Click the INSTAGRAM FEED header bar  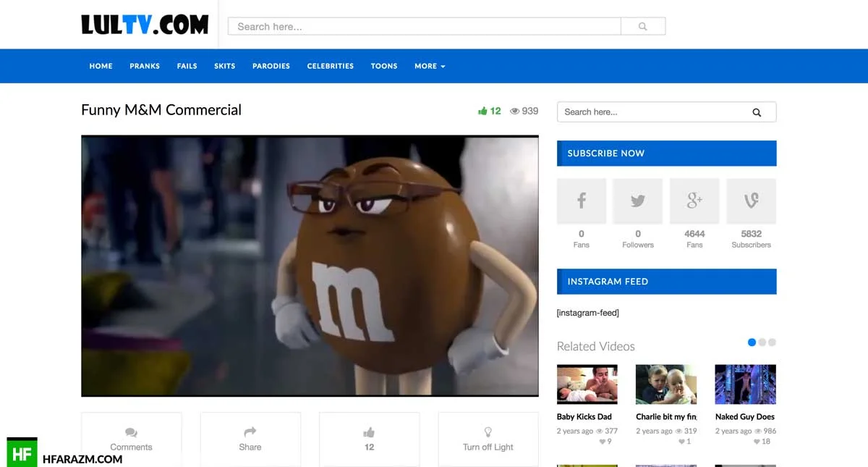[x=666, y=282]
